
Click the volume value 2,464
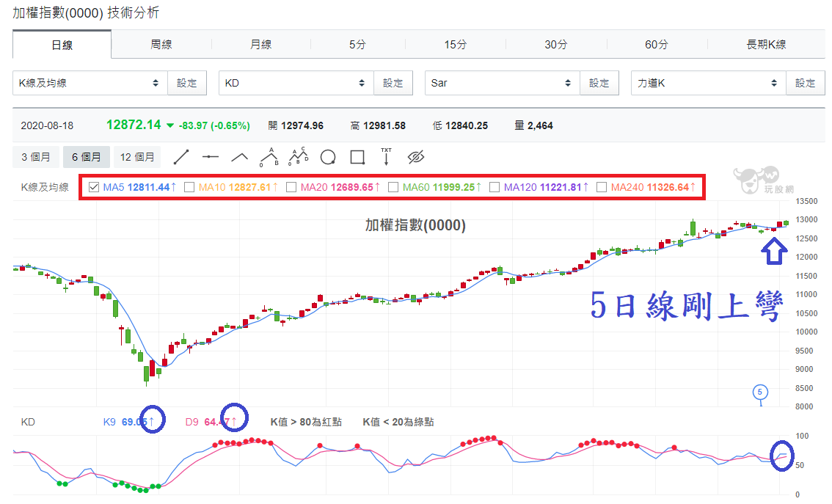coord(540,125)
